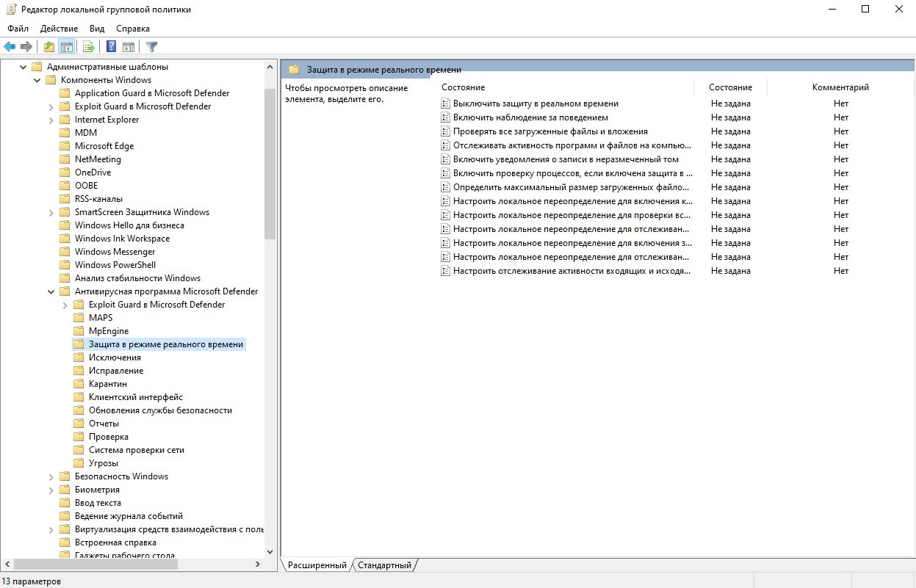Click the folder icon of MAPS
The image size is (916, 588).
click(79, 318)
